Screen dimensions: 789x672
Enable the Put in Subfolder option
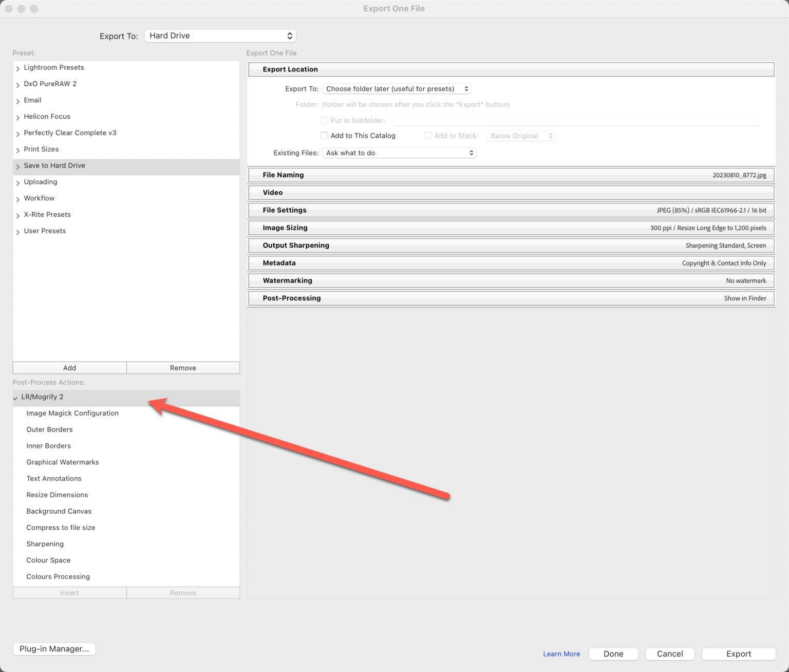coord(324,120)
